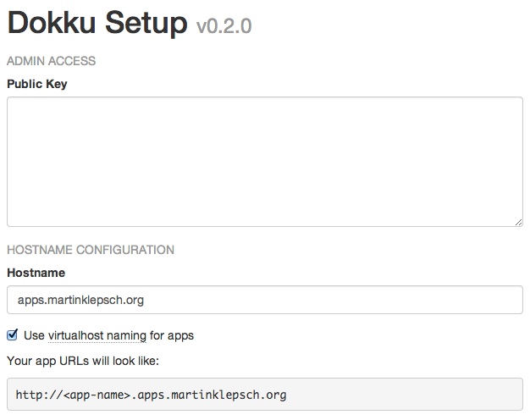Screen dimensions: 530x420
Task: Click "Your app URLs will look like:" text
Action: coord(83,361)
